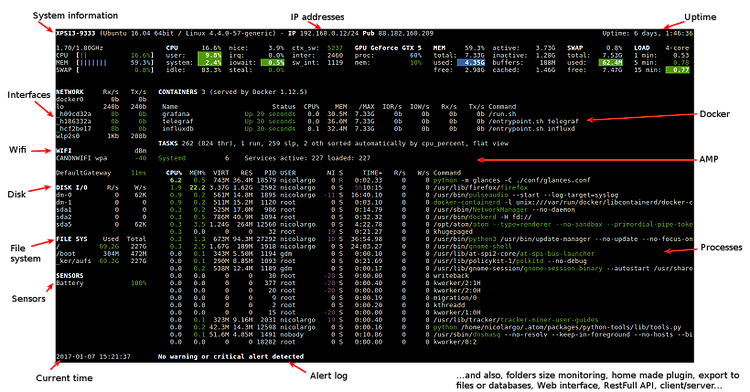This screenshot has height=392, width=750.
Task: Click the No warning or critical alert message
Action: [231, 357]
